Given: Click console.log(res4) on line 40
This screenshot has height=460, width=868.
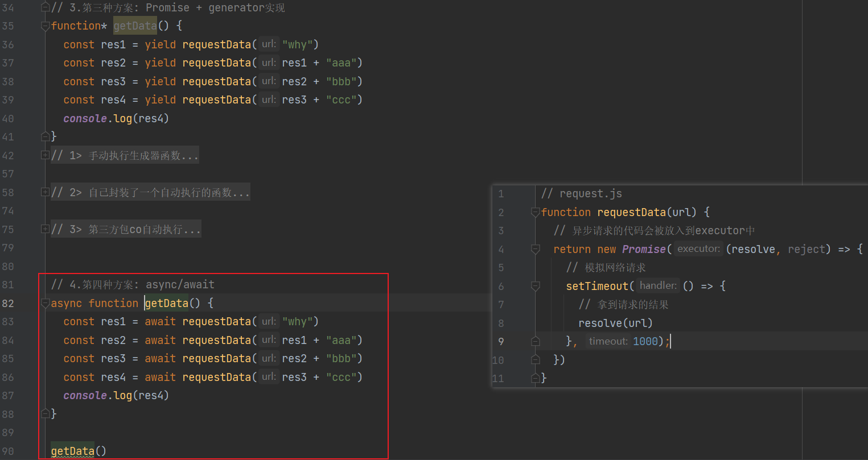Looking at the screenshot, I should [x=116, y=118].
